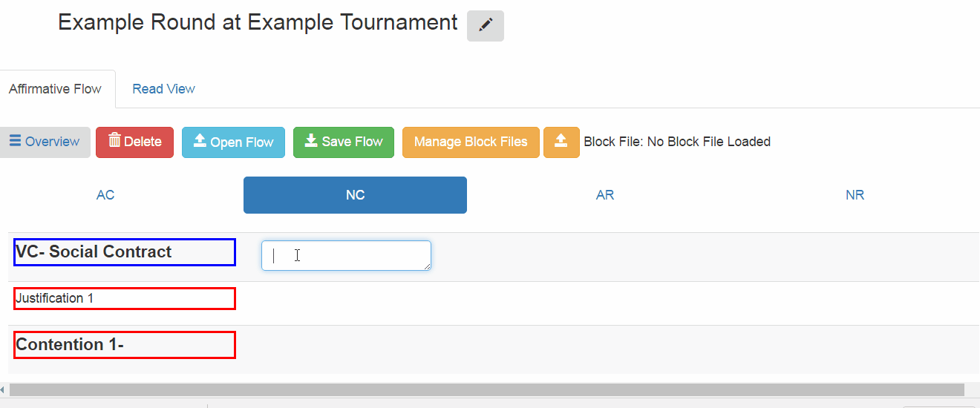Open Manage Block Files
Image resolution: width=980 pixels, height=408 pixels.
tap(471, 142)
